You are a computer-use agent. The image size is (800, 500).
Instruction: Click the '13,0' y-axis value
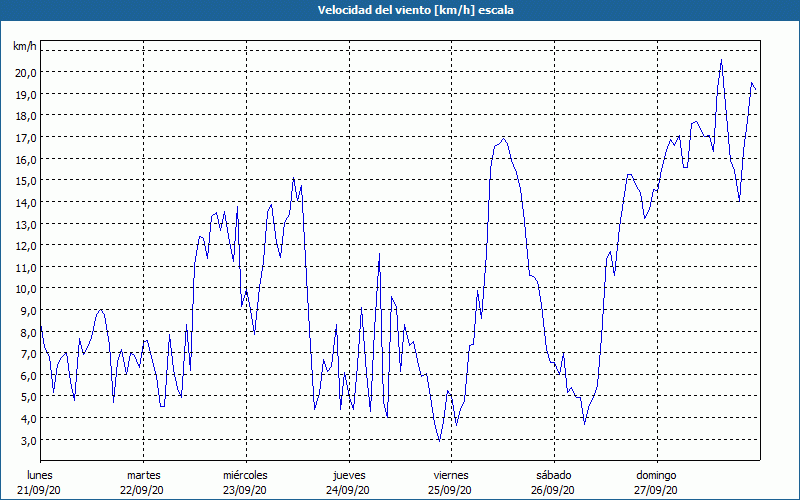coord(26,224)
